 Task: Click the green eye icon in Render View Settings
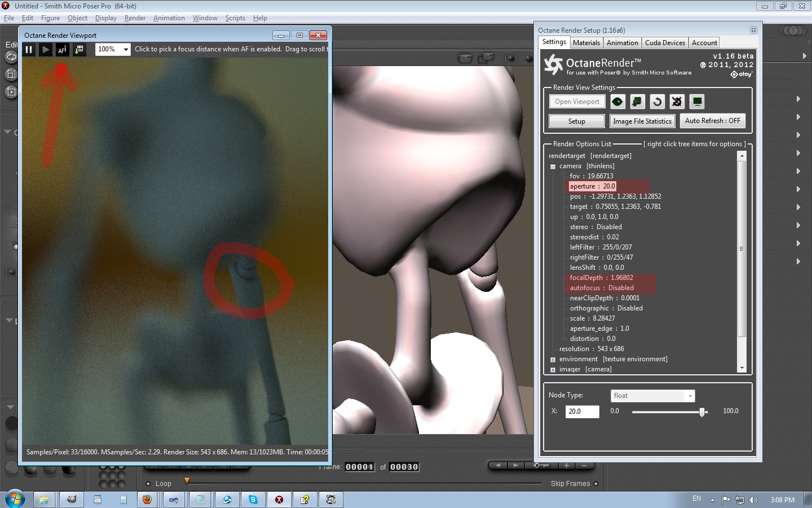tap(617, 102)
